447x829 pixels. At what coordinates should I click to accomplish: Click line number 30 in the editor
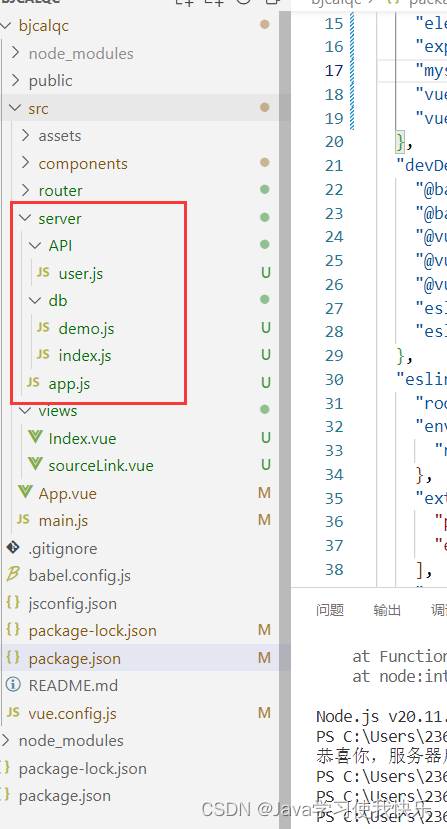pyautogui.click(x=334, y=379)
